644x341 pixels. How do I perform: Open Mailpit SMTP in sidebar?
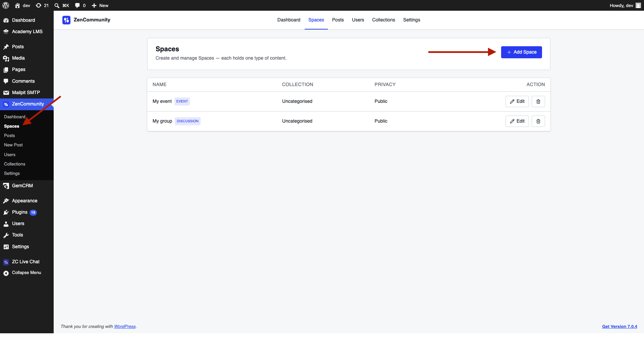pos(27,92)
